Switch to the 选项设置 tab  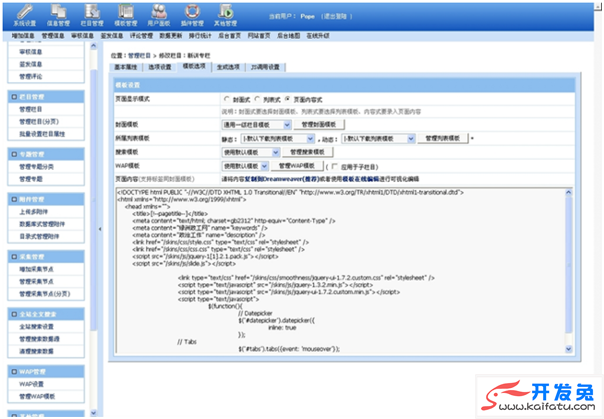coord(160,67)
